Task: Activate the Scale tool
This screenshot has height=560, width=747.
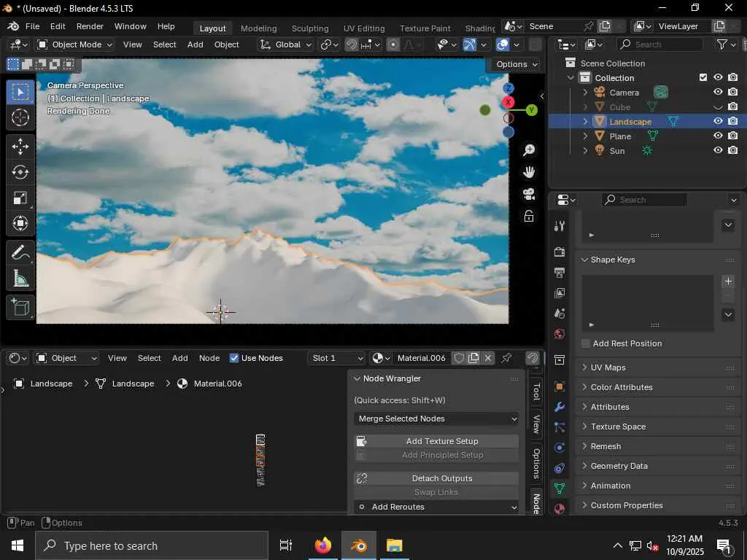Action: 20,198
